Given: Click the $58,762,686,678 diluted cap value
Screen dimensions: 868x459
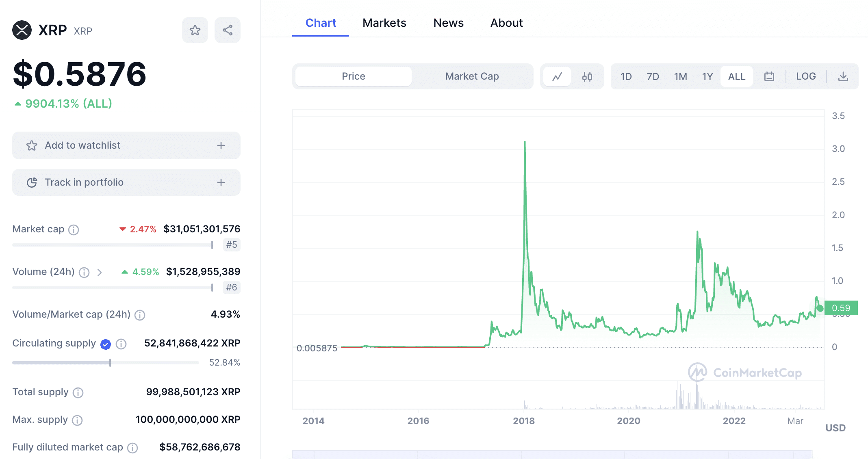Looking at the screenshot, I should tap(200, 447).
